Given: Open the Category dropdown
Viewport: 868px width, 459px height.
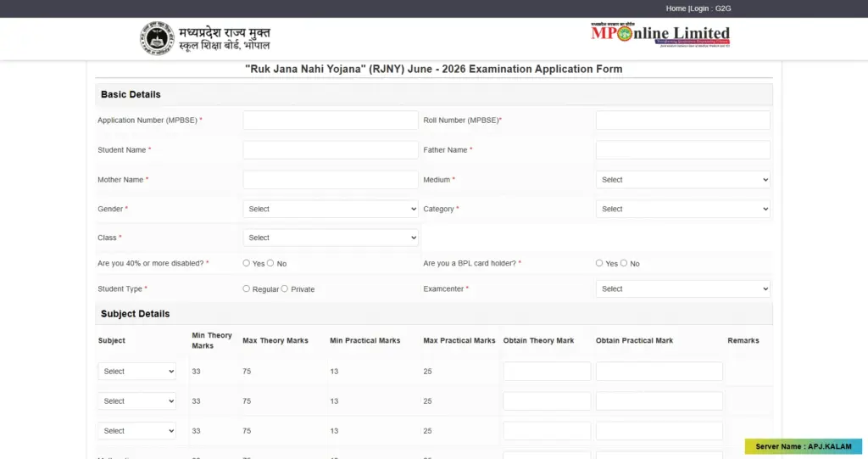Looking at the screenshot, I should (683, 209).
